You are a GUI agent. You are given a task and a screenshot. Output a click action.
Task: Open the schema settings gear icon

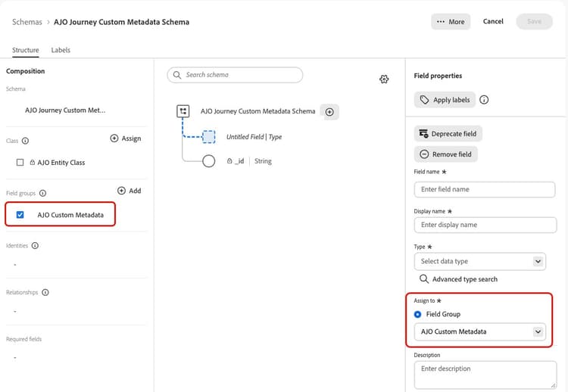click(x=384, y=79)
